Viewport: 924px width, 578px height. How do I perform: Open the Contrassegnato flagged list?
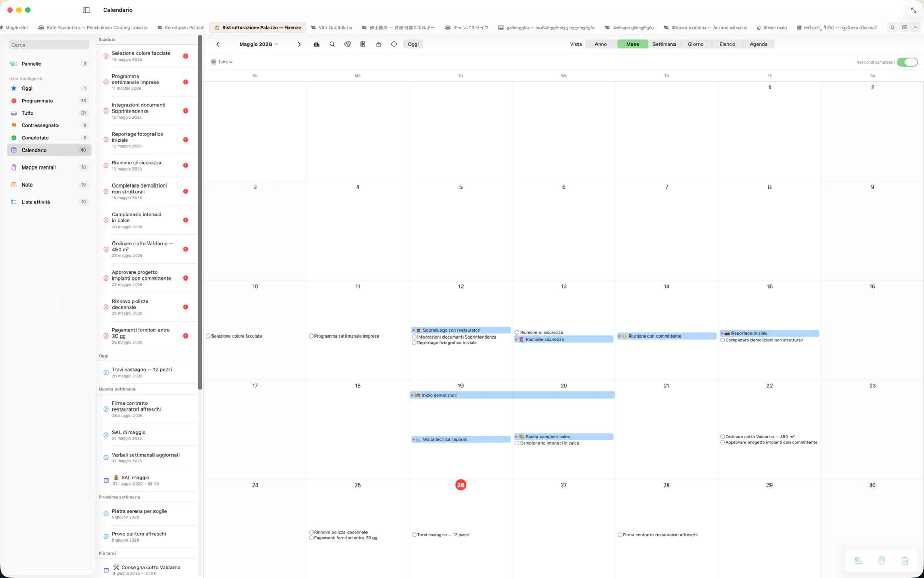49,125
